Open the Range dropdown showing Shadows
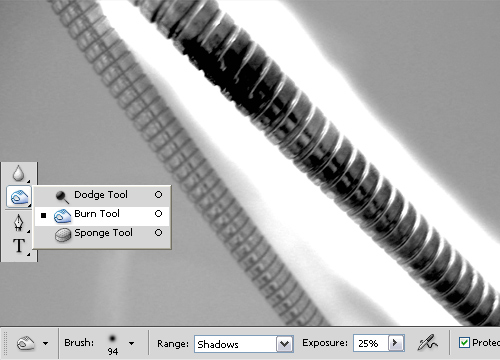The width and height of the screenshot is (500, 360). pyautogui.click(x=244, y=344)
